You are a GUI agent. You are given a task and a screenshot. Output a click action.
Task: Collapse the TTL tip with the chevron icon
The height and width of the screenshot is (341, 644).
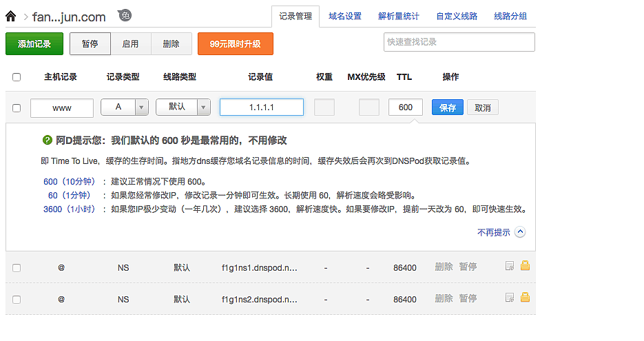[x=520, y=233]
